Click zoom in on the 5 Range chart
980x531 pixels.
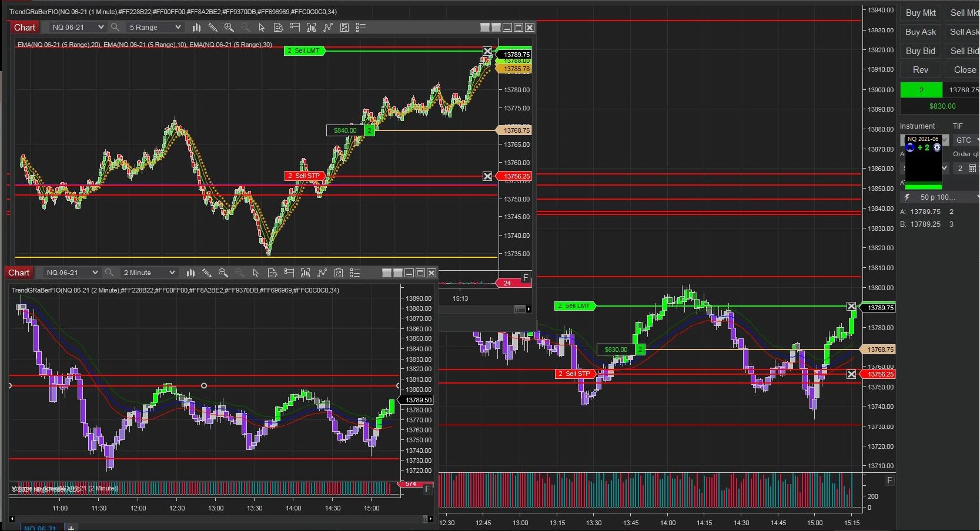pos(229,27)
